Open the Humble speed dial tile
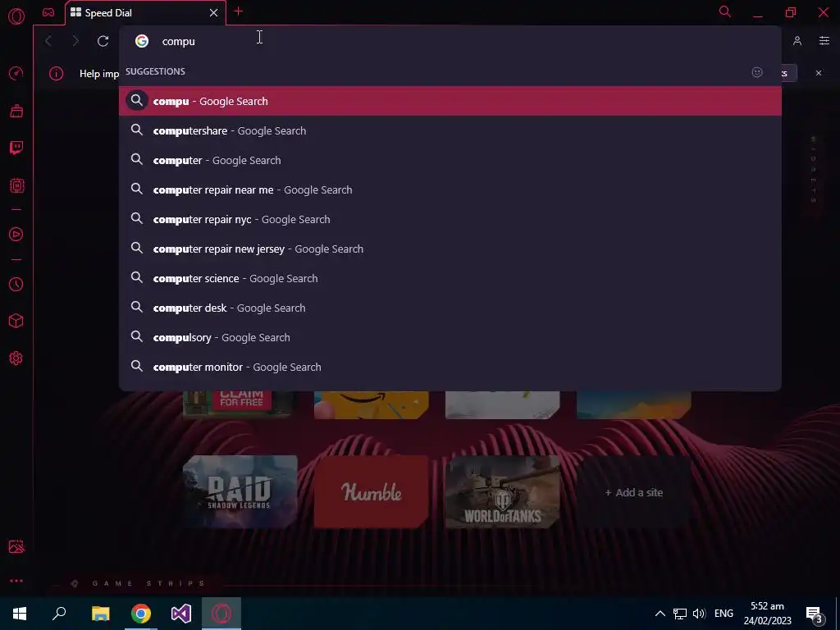Viewport: 840px width, 630px height. pos(372,492)
